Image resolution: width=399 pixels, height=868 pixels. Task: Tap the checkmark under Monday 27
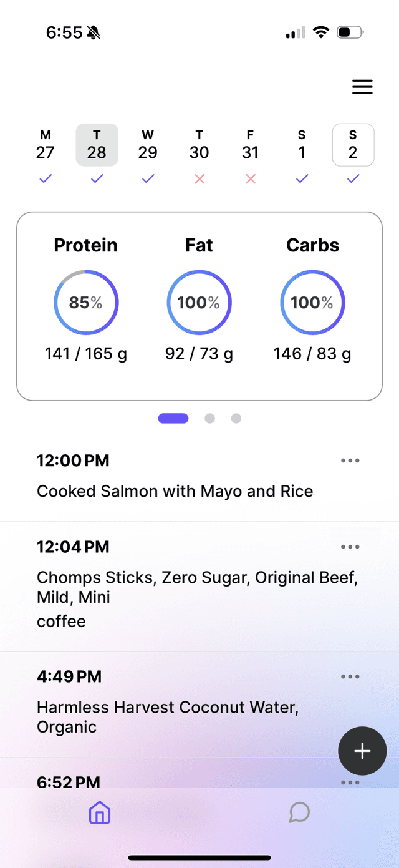coord(45,179)
